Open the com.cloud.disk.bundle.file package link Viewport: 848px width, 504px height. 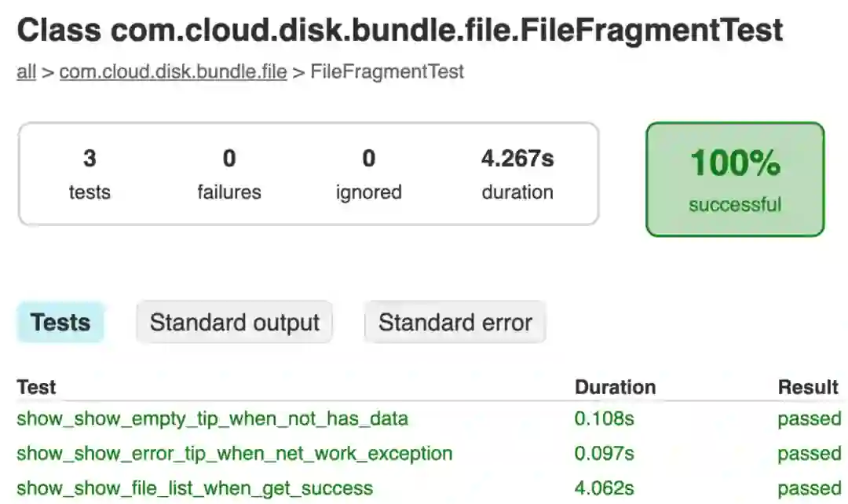(x=173, y=72)
